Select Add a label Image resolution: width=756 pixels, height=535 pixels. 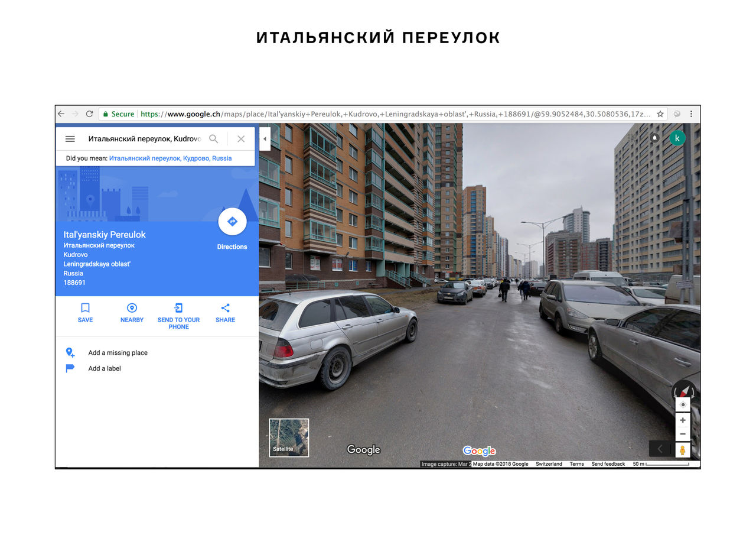(x=105, y=368)
